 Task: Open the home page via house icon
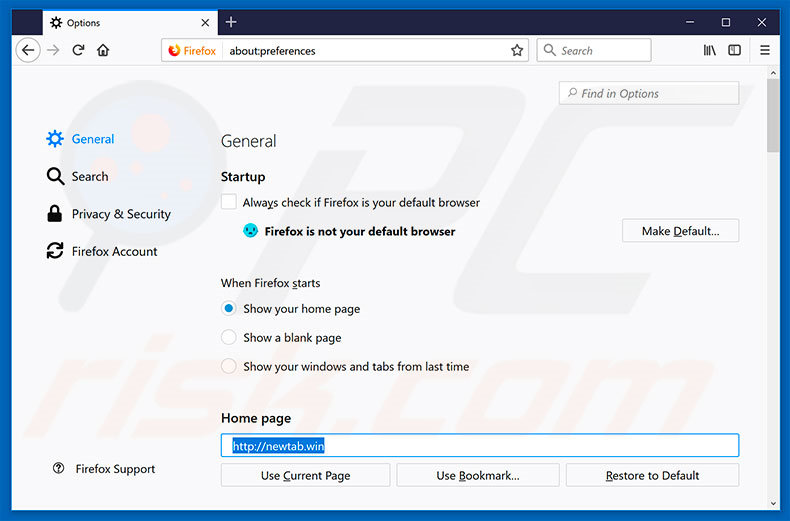(103, 50)
